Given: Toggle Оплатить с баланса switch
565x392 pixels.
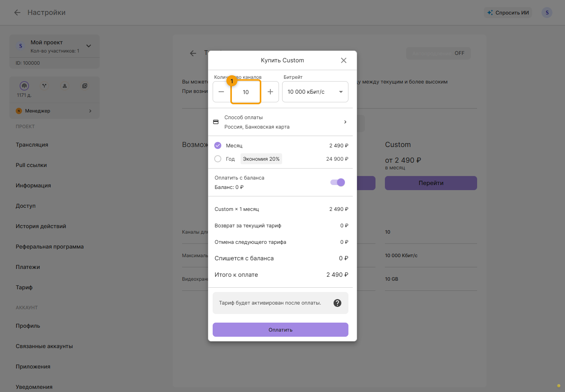Looking at the screenshot, I should (338, 182).
